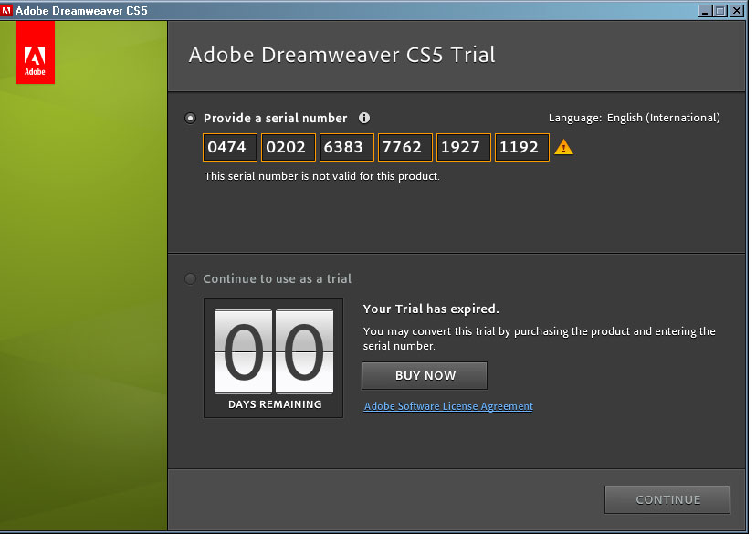This screenshot has height=544, width=756.
Task: Click the sixth serial field 1192
Action: click(522, 147)
